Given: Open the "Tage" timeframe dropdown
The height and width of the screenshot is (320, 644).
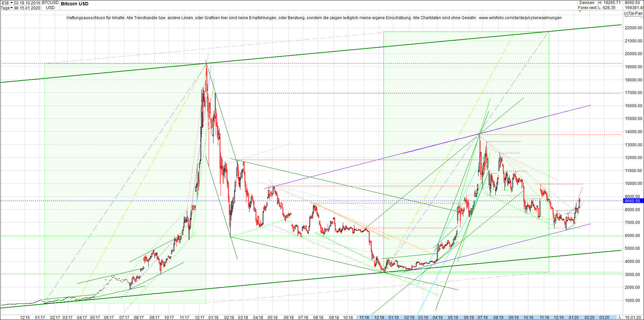Looking at the screenshot, I should 6,8.
